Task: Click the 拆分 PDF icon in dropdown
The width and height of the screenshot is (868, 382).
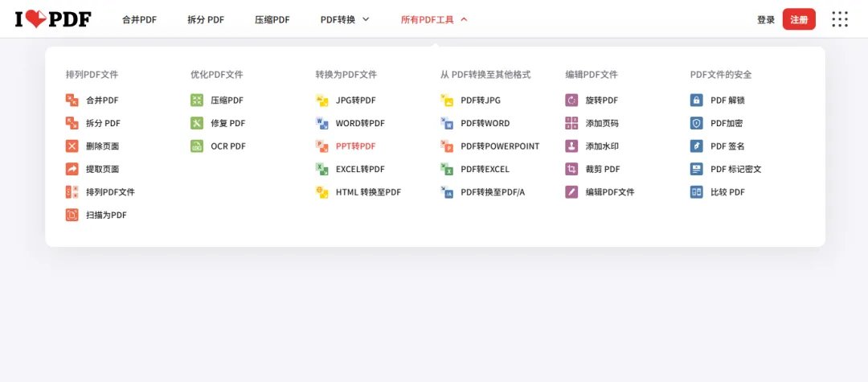Action: 72,123
